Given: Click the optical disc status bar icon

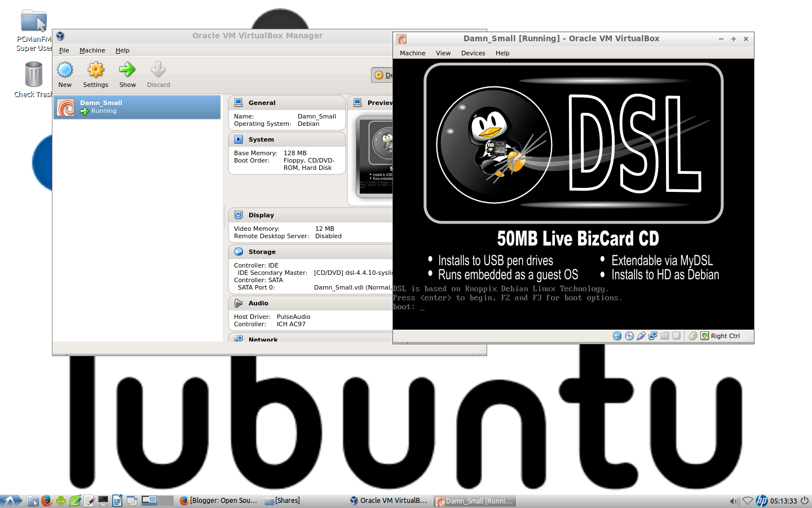Looking at the screenshot, I should click(x=629, y=336).
